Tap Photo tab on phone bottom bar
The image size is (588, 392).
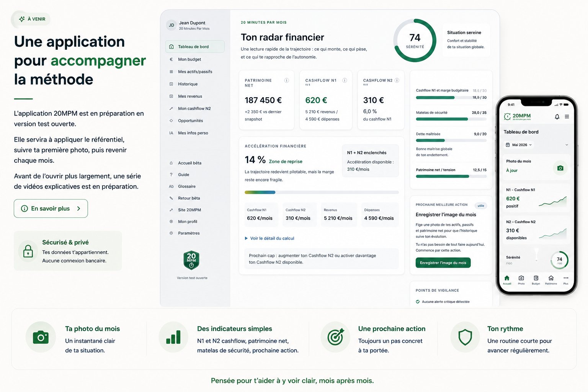(x=521, y=280)
